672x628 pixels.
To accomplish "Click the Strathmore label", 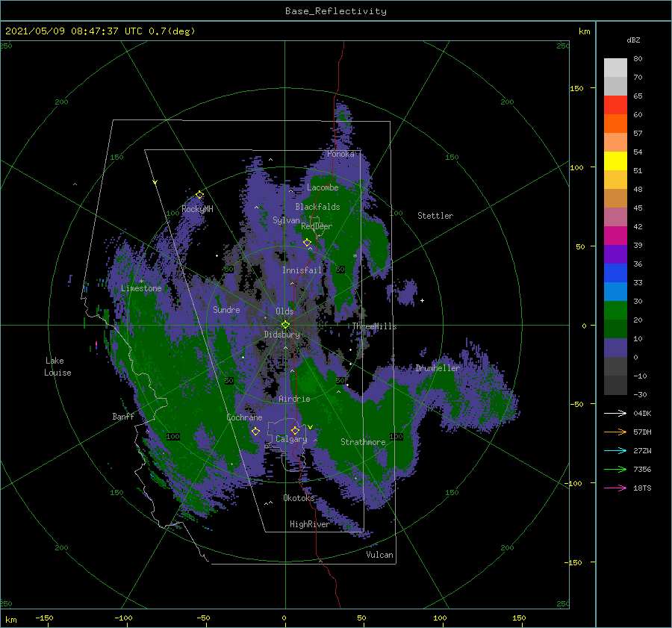I will (x=363, y=442).
